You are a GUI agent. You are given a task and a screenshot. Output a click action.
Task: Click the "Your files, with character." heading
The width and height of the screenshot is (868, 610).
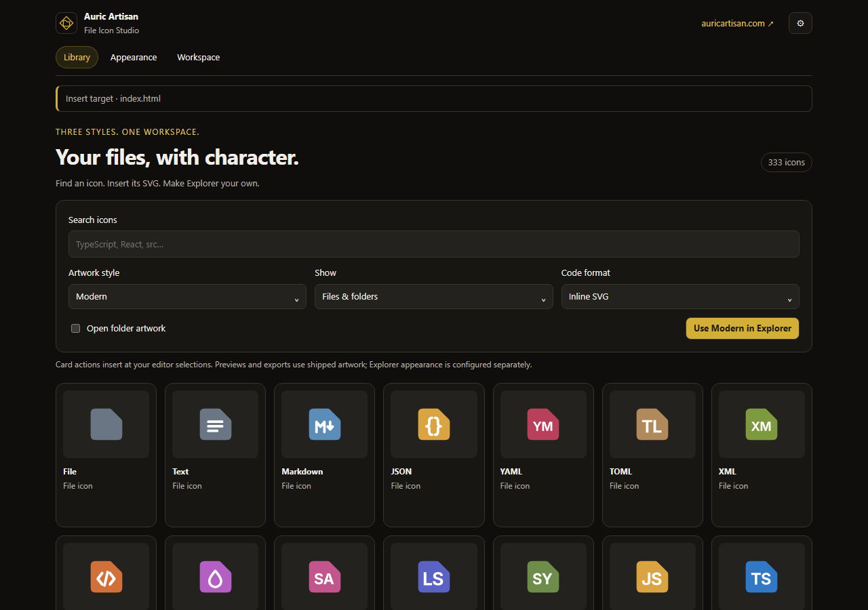tap(177, 157)
